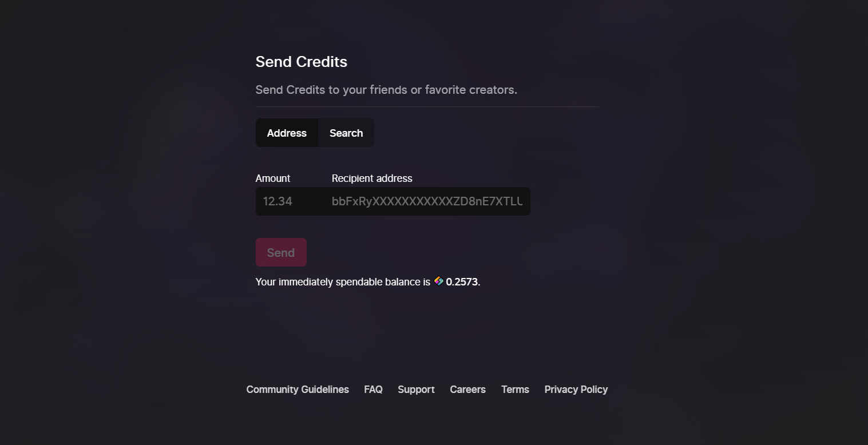Switch to the Address tab
The image size is (868, 445).
[x=287, y=133]
